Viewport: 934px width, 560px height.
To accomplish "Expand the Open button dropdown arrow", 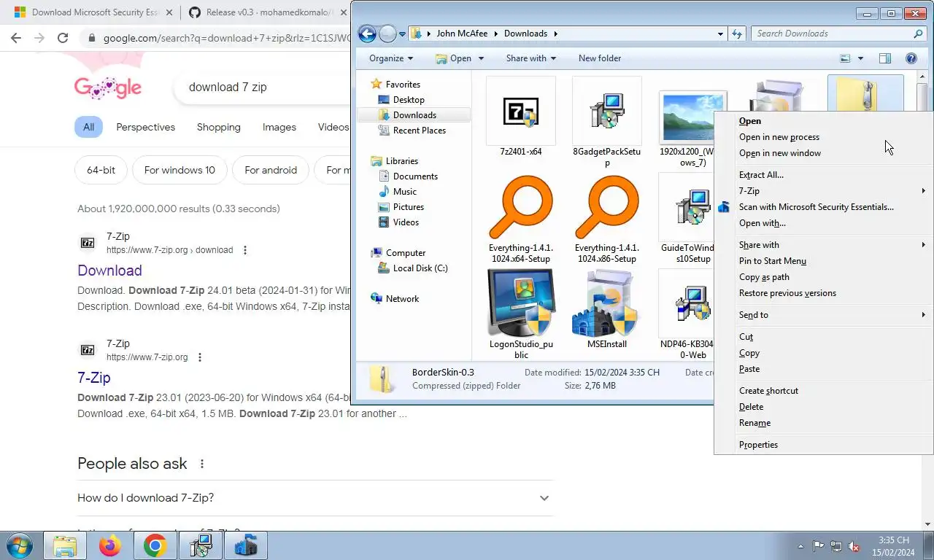I will point(480,58).
